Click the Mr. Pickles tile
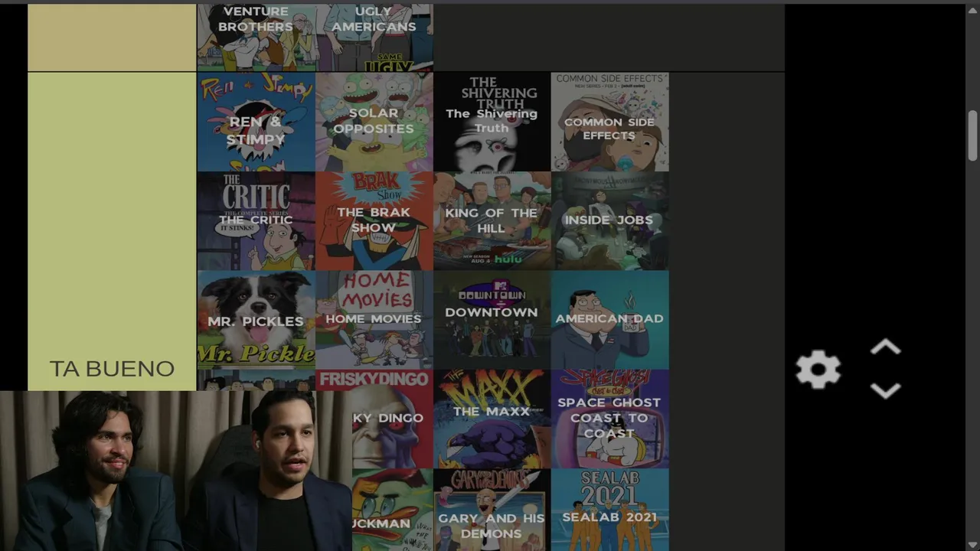The image size is (980, 551). click(x=256, y=319)
